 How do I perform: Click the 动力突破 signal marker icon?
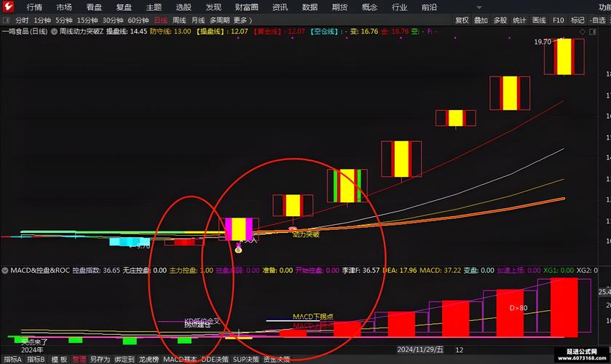click(x=293, y=229)
